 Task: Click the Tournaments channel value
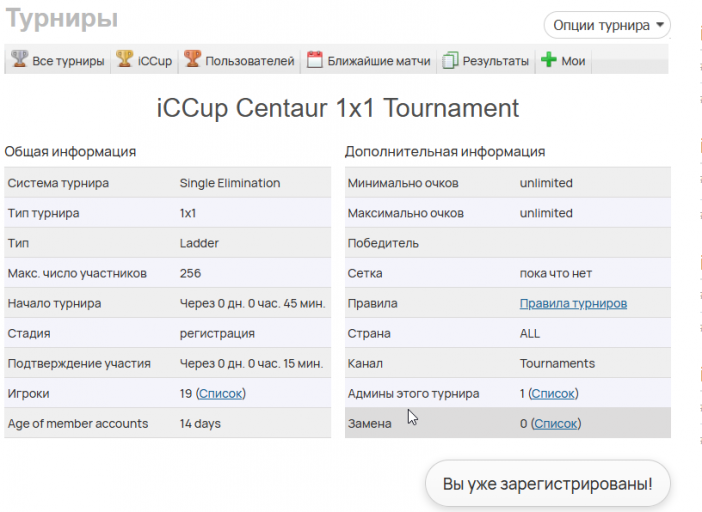(557, 363)
